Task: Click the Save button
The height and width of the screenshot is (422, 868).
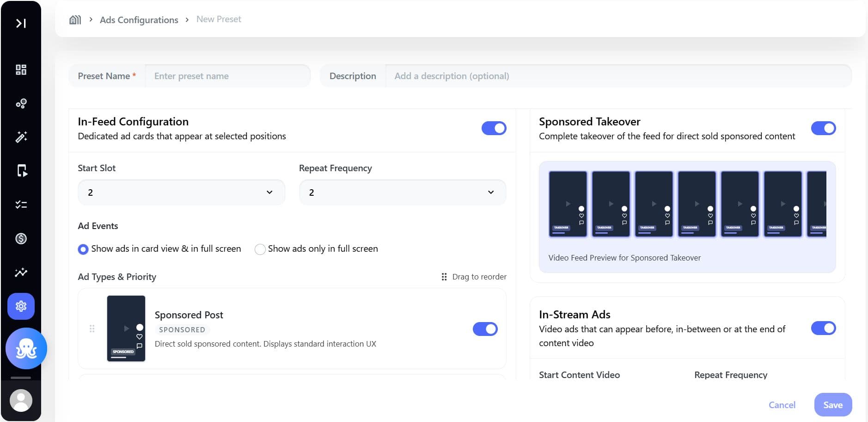Action: [833, 405]
